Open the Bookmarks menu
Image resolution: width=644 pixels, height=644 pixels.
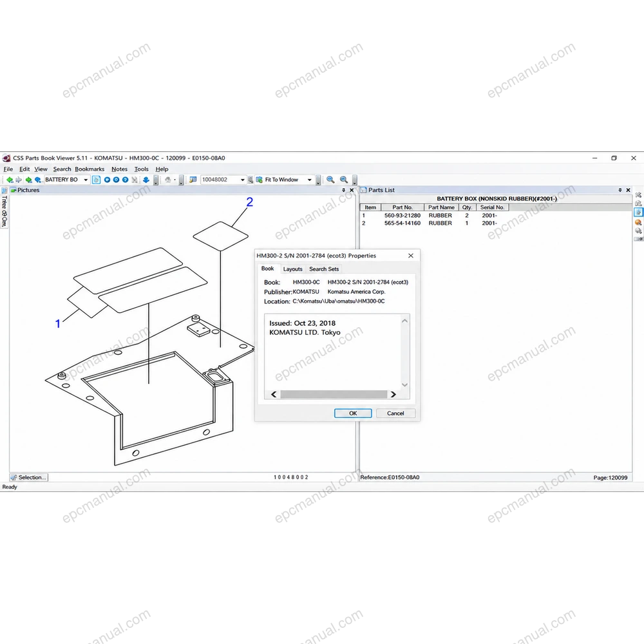tap(90, 169)
